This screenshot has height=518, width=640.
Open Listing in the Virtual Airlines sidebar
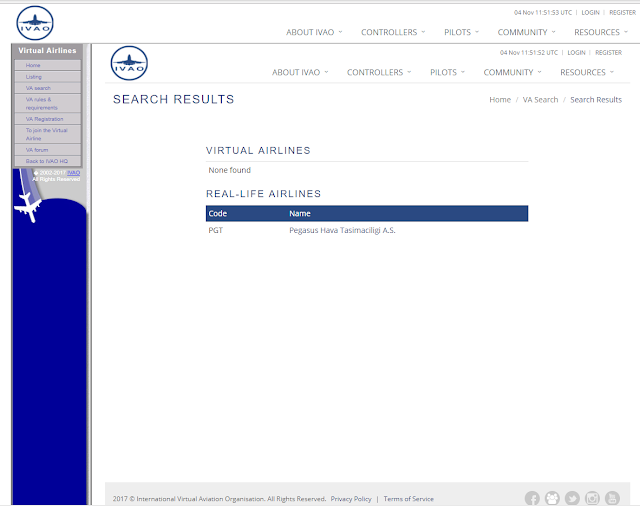click(x=47, y=77)
